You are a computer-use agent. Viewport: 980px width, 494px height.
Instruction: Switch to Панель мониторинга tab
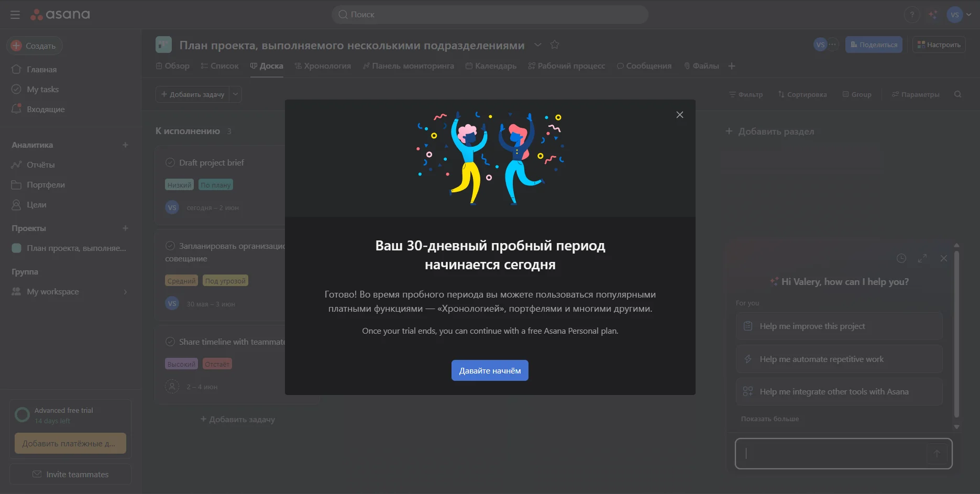tap(409, 66)
